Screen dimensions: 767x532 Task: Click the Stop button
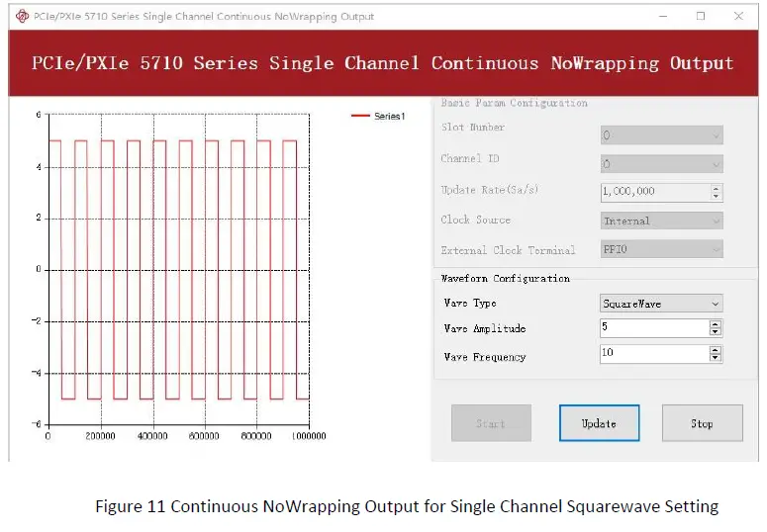(702, 423)
